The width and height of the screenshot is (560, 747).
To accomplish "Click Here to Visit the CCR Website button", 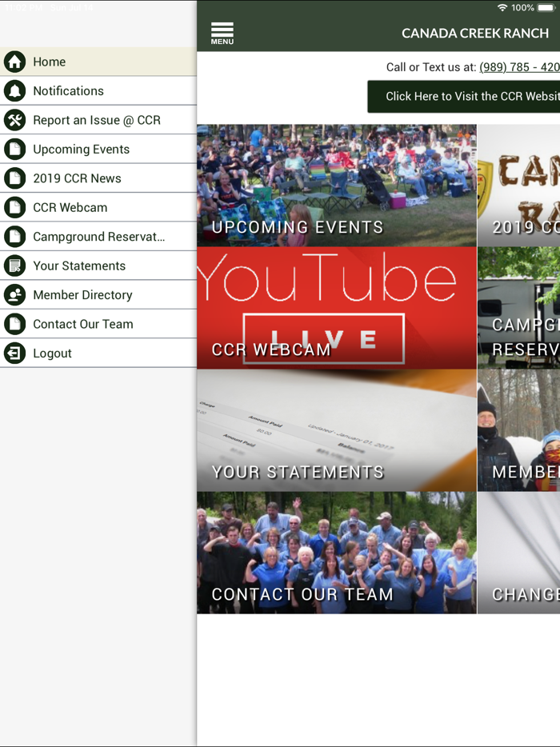I will 464,96.
